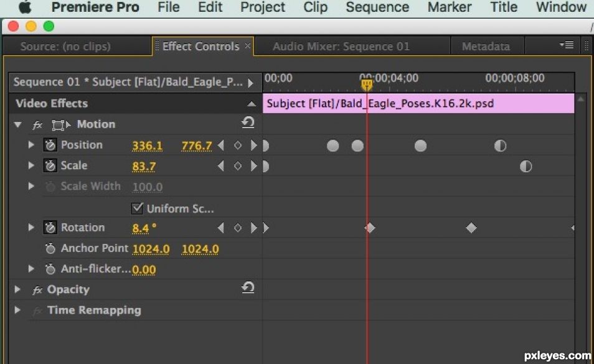Open the Sequence menu

(x=377, y=7)
